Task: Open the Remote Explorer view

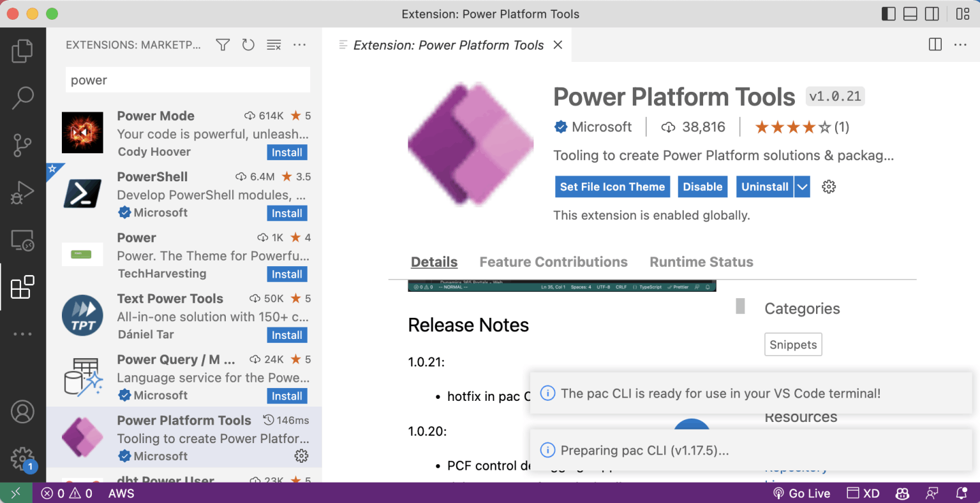Action: pyautogui.click(x=22, y=240)
